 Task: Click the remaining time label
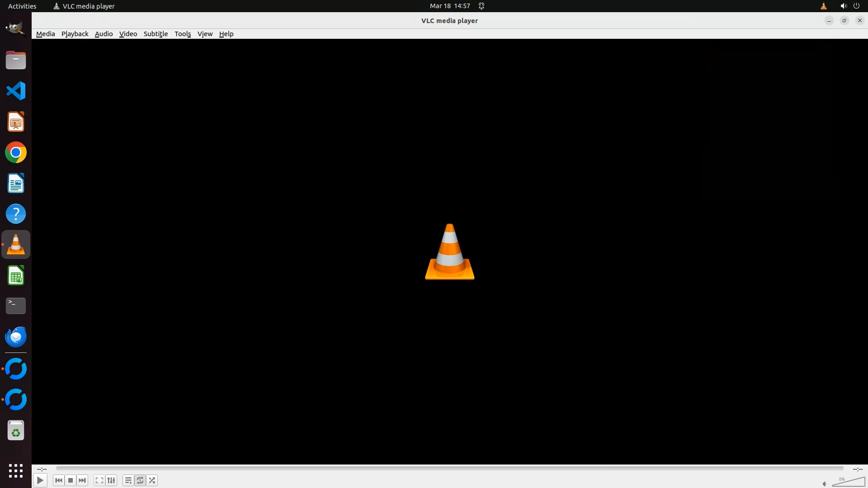(x=858, y=469)
